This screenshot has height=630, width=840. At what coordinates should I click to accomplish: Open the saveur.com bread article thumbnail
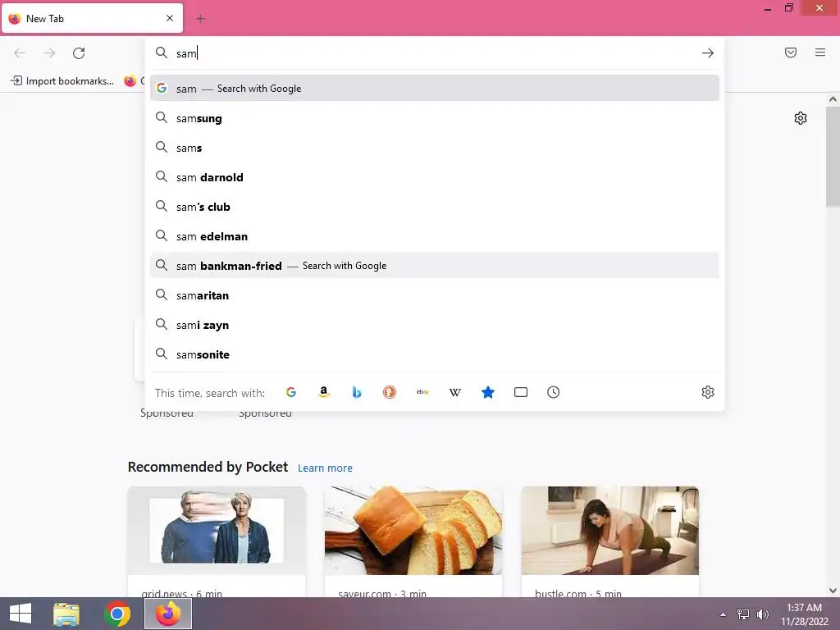413,531
